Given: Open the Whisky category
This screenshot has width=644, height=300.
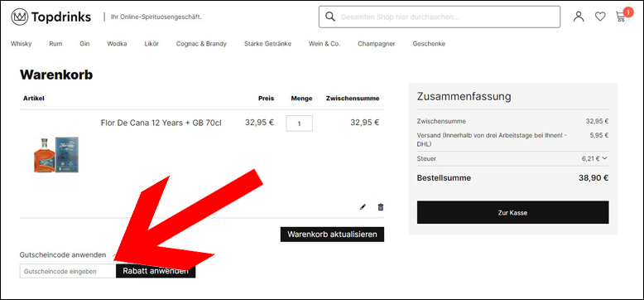Looking at the screenshot, I should pyautogui.click(x=21, y=44).
